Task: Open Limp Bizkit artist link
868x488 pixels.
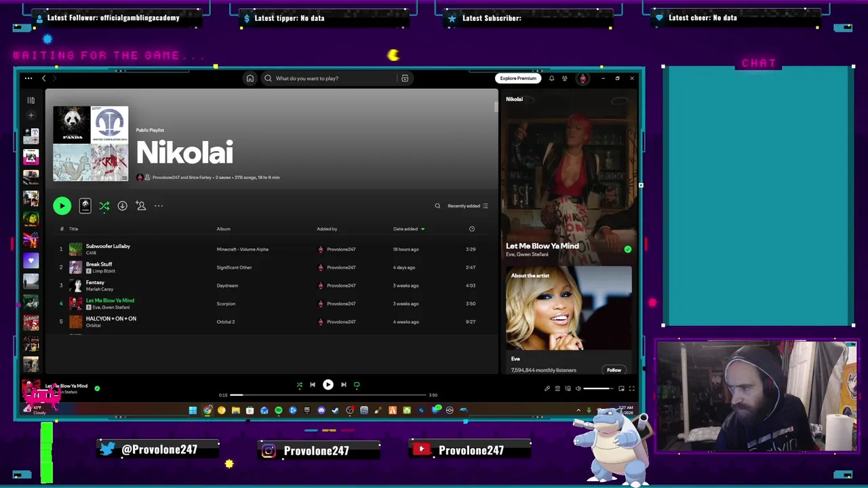Action: [x=103, y=271]
